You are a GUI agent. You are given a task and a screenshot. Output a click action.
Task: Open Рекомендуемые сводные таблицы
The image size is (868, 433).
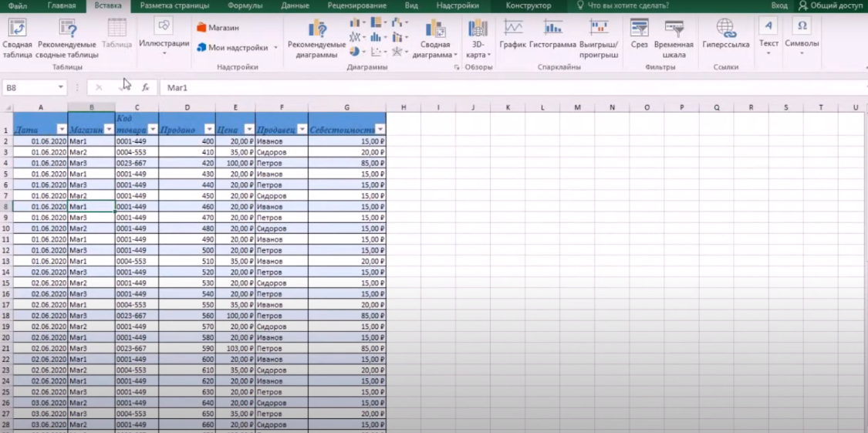click(67, 29)
